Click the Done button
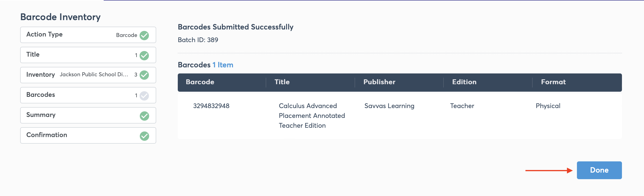This screenshot has width=644, height=196. point(599,170)
